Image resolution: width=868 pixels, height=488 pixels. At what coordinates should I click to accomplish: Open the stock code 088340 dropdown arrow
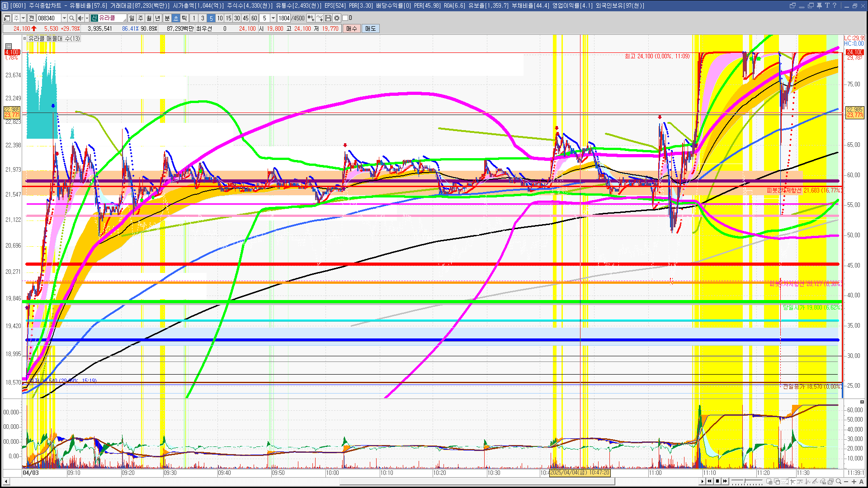(x=64, y=18)
